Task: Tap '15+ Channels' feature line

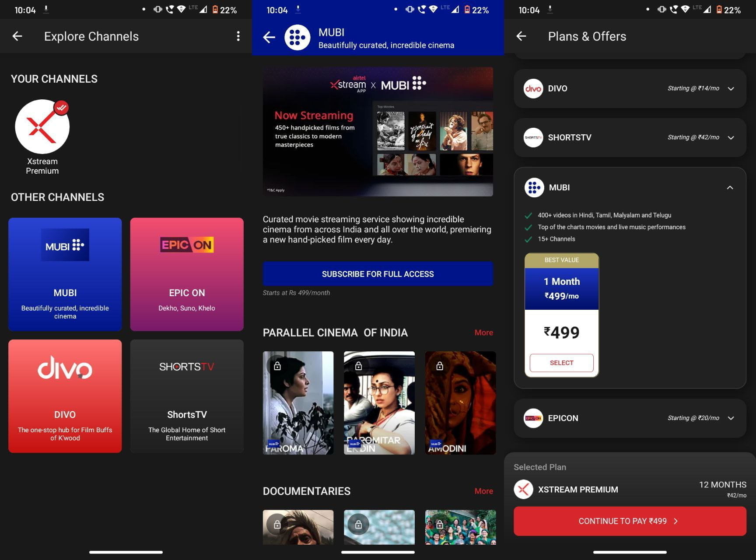Action: [x=556, y=239]
